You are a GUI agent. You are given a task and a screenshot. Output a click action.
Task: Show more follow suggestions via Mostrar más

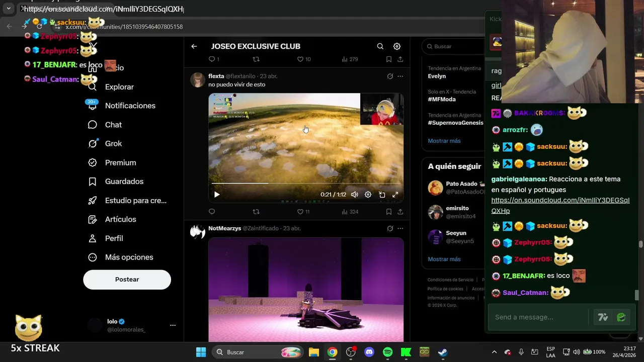(444, 259)
